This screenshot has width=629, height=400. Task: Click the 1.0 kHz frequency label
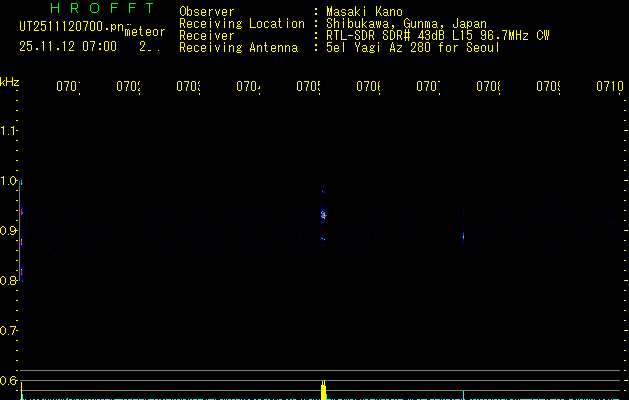[8, 181]
